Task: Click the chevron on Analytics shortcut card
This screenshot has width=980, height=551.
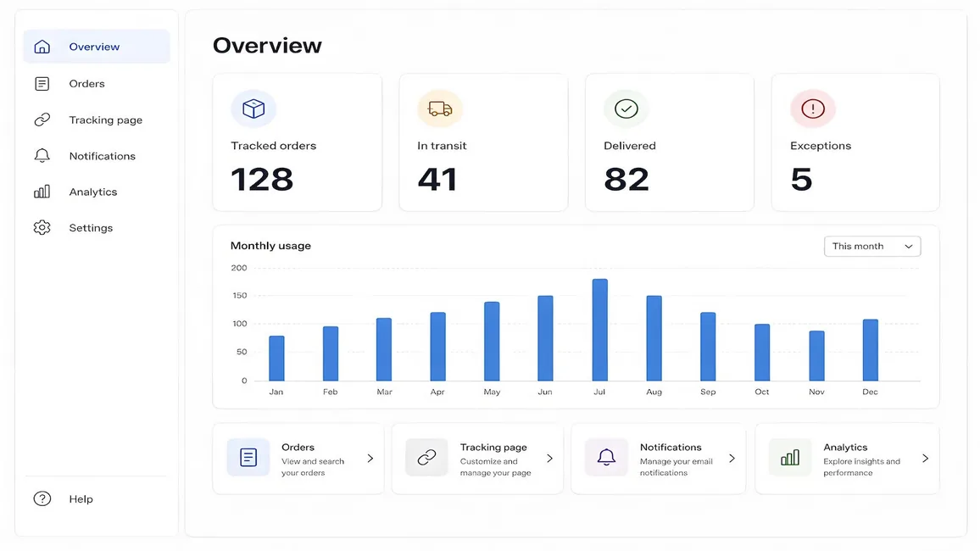Action: coord(926,459)
